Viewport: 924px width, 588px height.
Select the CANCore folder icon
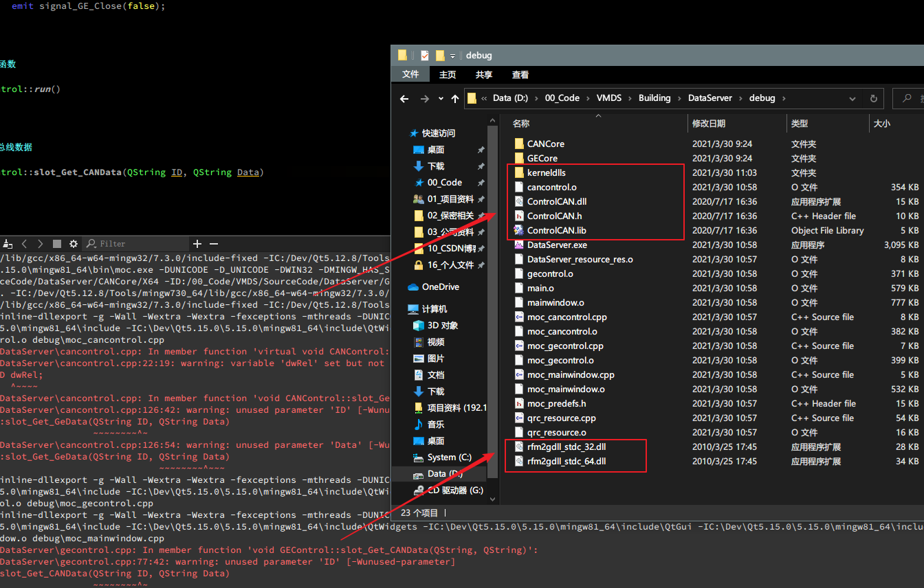pos(519,144)
